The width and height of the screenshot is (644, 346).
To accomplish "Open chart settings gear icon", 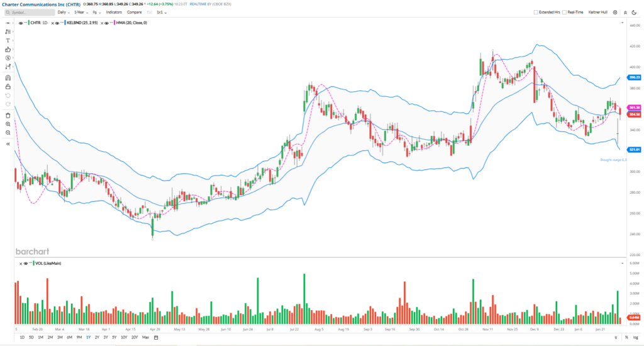I will coord(615,12).
